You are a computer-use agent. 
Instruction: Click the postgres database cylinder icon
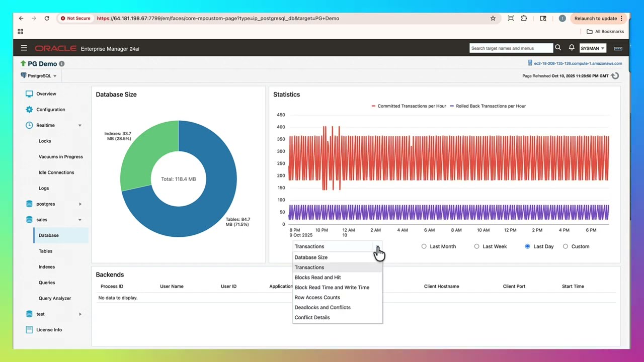point(29,204)
